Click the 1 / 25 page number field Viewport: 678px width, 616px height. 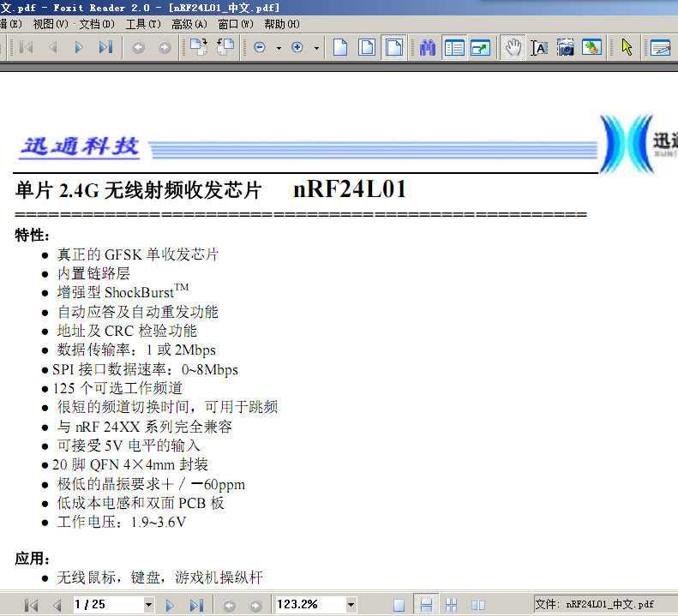(108, 604)
